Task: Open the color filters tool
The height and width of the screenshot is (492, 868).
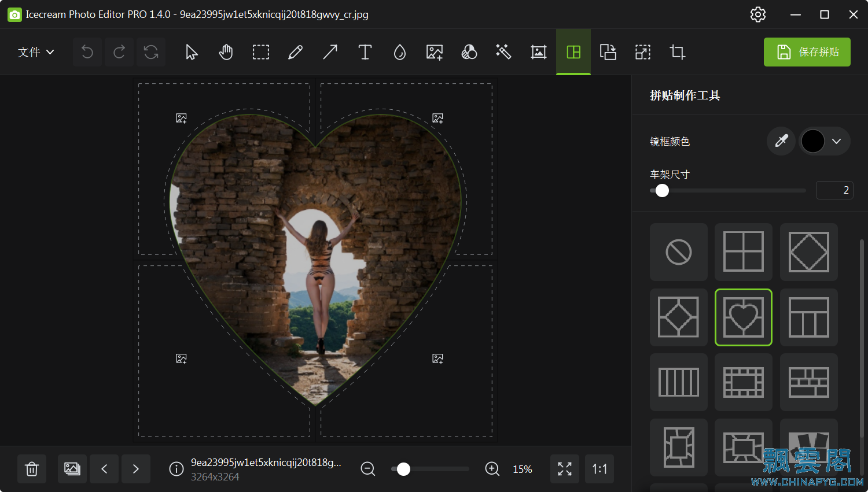Action: tap(469, 52)
